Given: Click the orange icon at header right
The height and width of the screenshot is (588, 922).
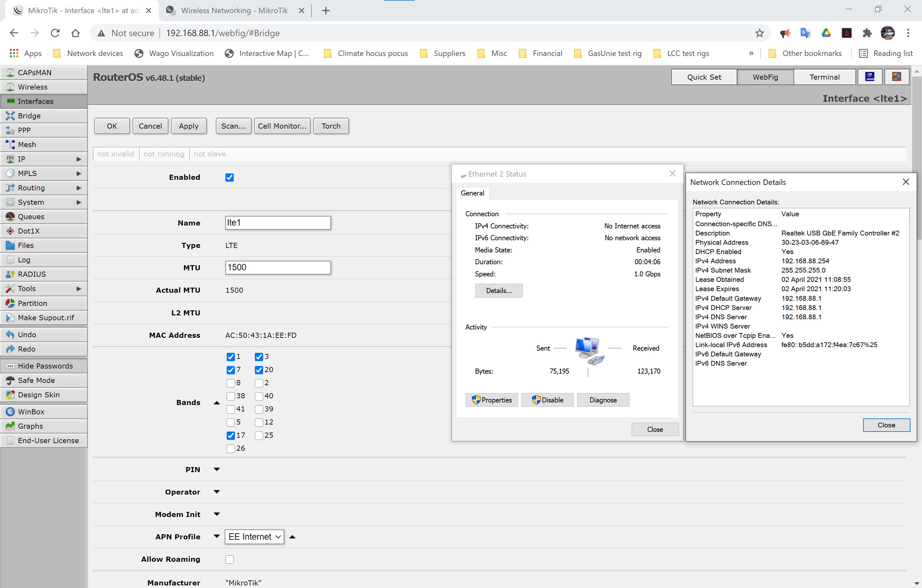Looking at the screenshot, I should click(896, 77).
